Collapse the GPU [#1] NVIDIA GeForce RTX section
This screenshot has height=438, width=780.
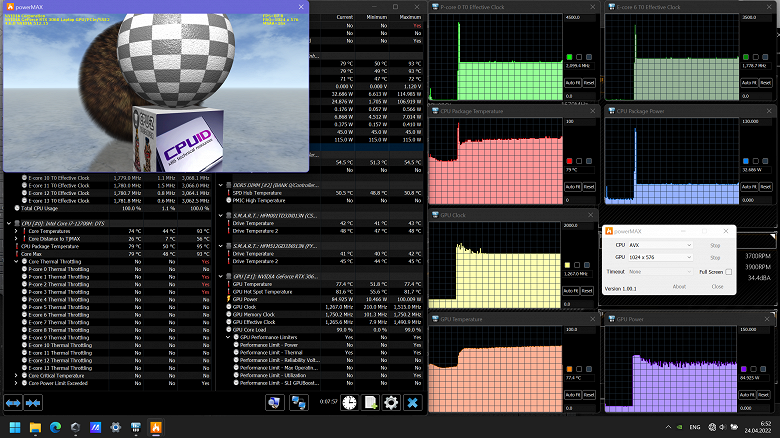tap(221, 276)
